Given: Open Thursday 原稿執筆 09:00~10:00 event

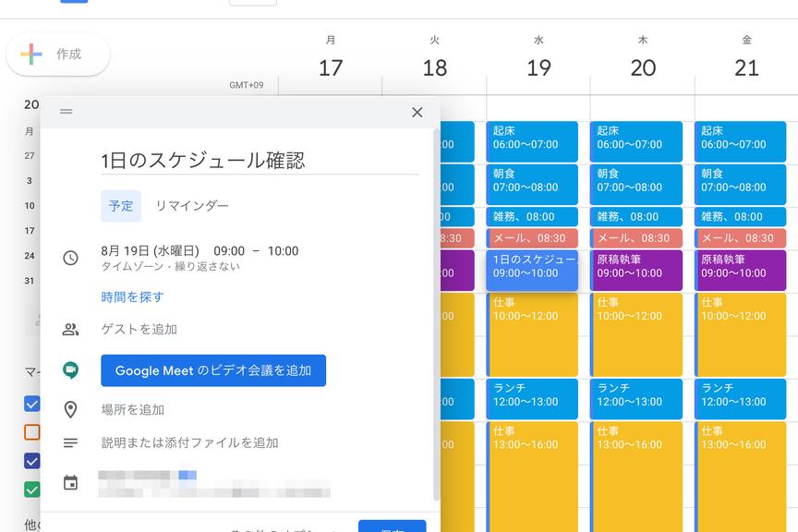Looking at the screenshot, I should click(636, 271).
